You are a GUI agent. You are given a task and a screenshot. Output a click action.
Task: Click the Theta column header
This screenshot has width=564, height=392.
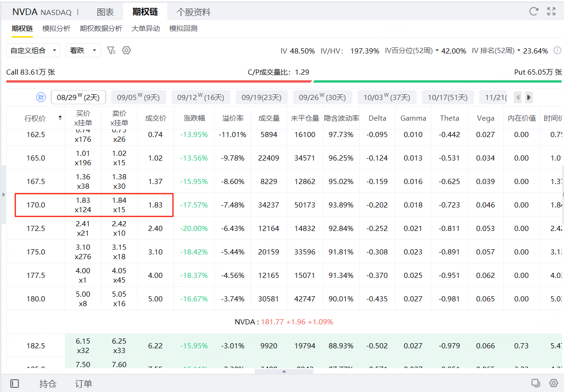449,118
